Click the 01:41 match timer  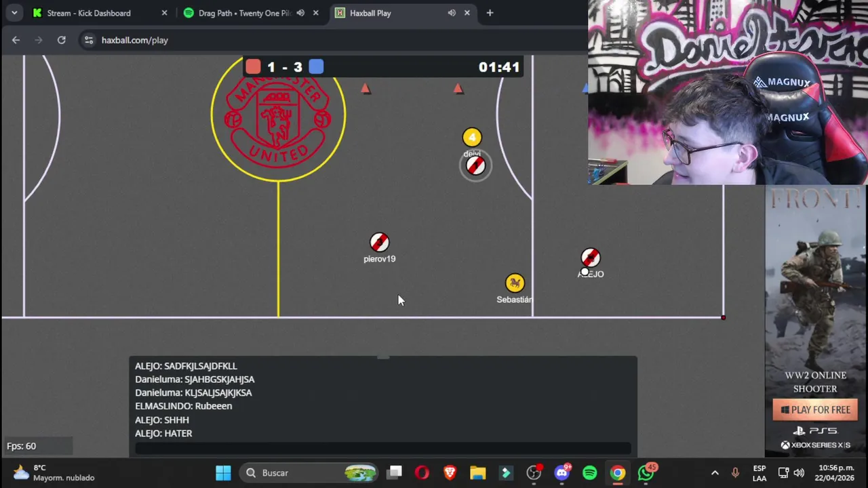(499, 67)
